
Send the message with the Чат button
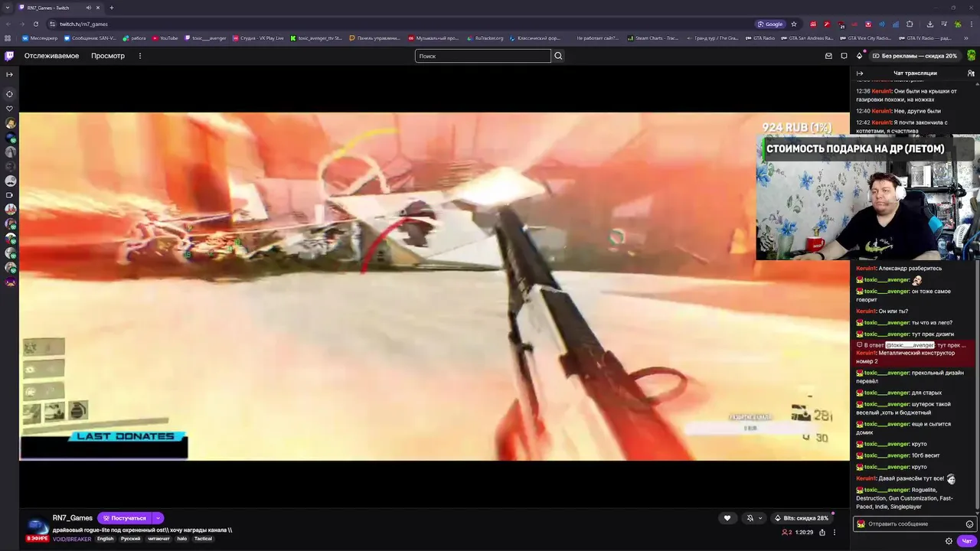coord(966,541)
